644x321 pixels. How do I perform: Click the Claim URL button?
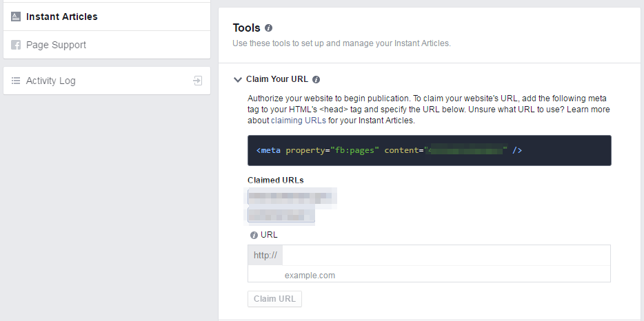coord(274,299)
